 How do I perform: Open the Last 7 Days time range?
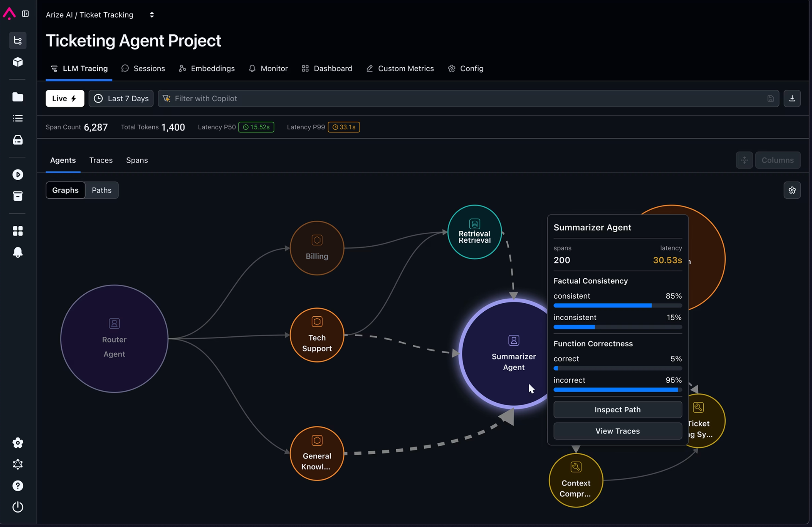pyautogui.click(x=121, y=99)
